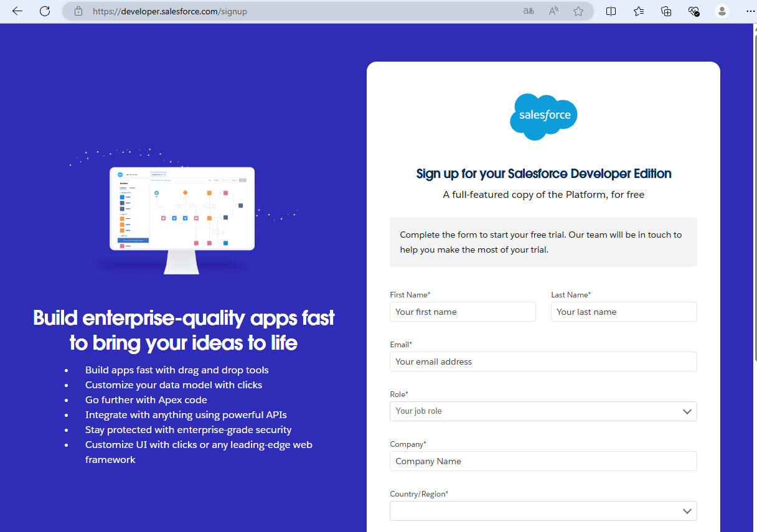Open the Browser essentials heart icon

694,11
